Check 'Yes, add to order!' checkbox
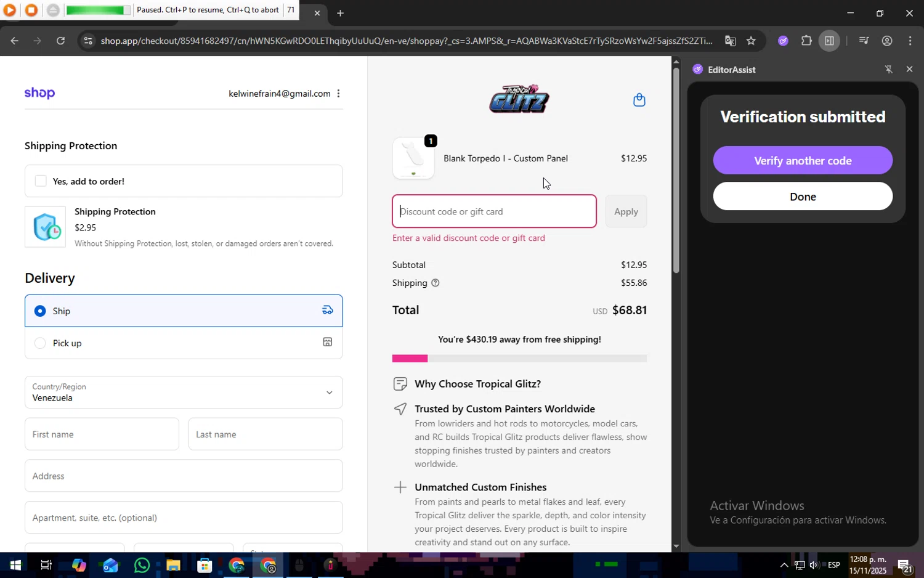 (41, 181)
